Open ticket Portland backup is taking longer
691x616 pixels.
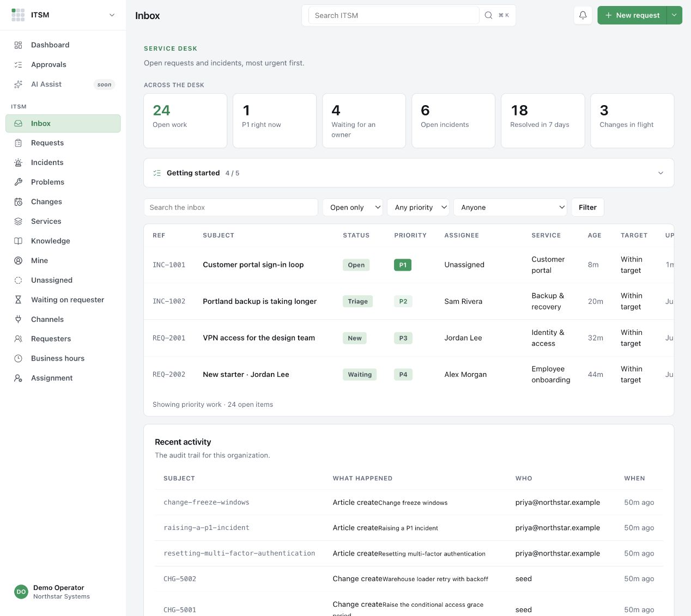[x=259, y=301]
